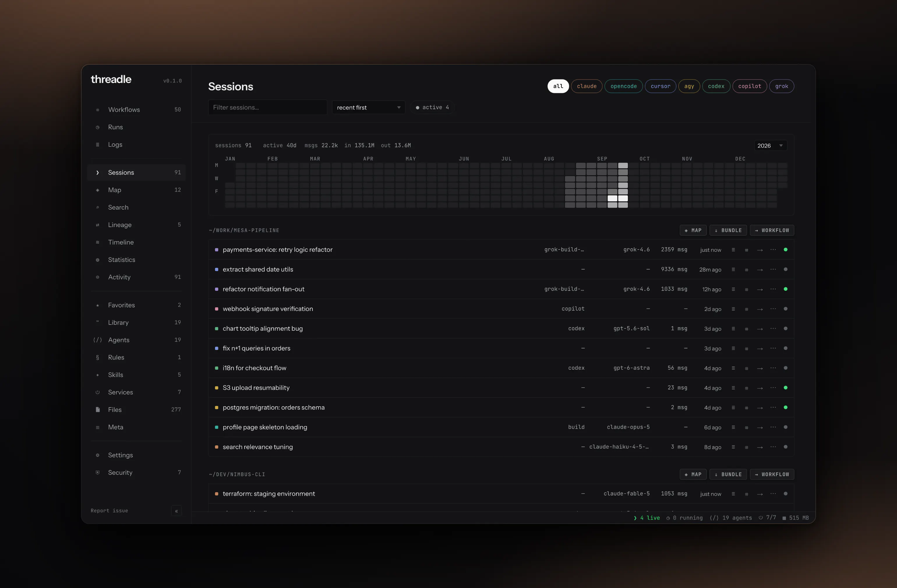Select the all filter pill

coord(558,86)
